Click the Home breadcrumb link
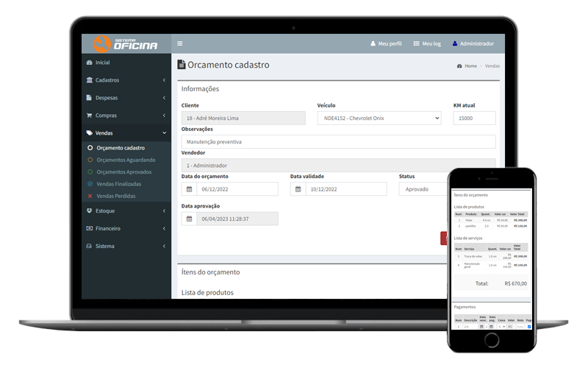The width and height of the screenshot is (588, 368). [470, 66]
